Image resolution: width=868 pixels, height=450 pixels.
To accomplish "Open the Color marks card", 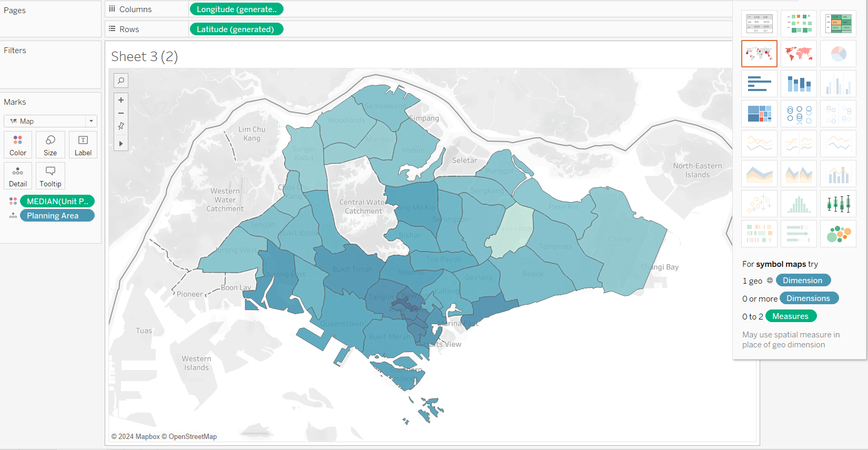I will (18, 145).
